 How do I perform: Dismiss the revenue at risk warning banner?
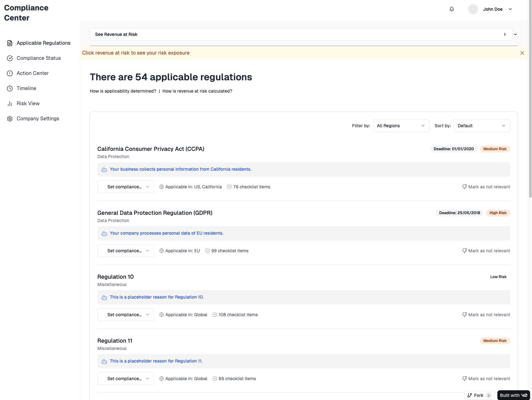[x=522, y=53]
